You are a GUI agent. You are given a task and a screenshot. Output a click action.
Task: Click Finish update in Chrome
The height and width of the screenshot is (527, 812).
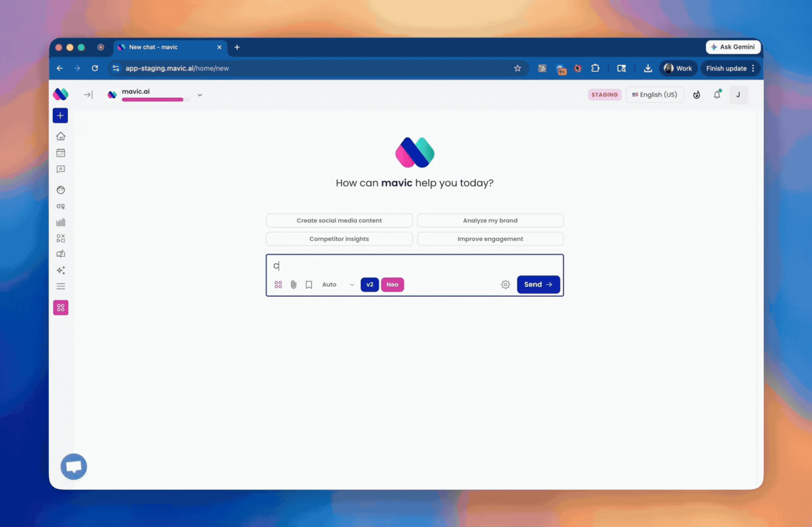point(726,68)
